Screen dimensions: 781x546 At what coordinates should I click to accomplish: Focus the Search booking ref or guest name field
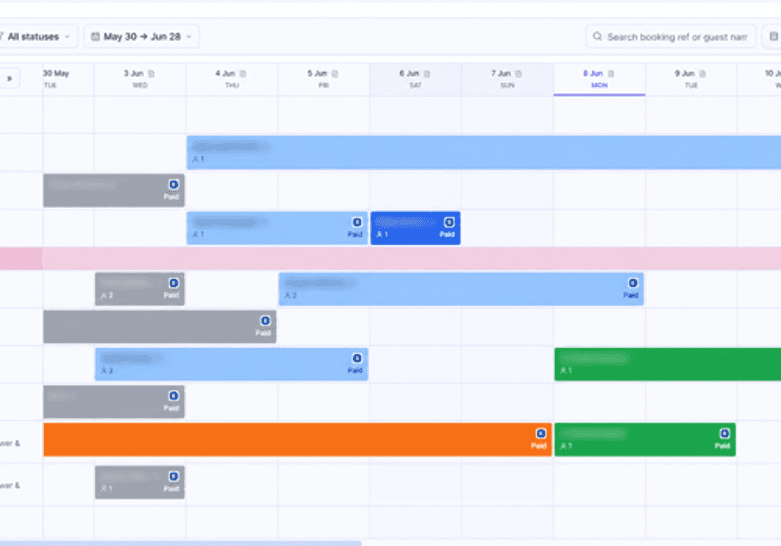coord(670,36)
